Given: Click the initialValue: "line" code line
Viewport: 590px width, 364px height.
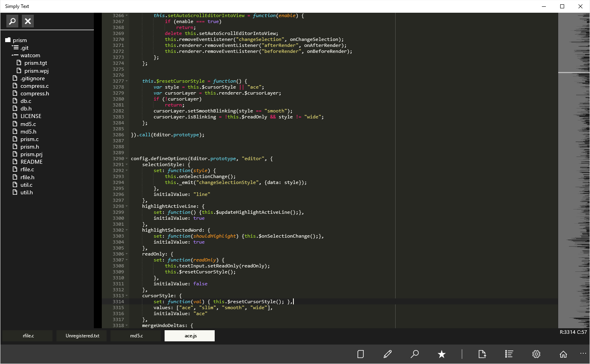Looking at the screenshot, I should [182, 194].
